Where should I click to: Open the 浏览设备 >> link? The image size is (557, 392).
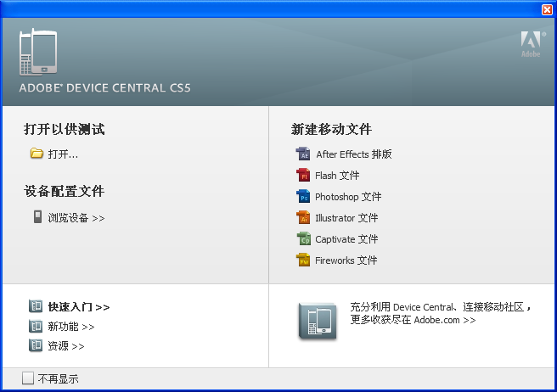pyautogui.click(x=76, y=218)
